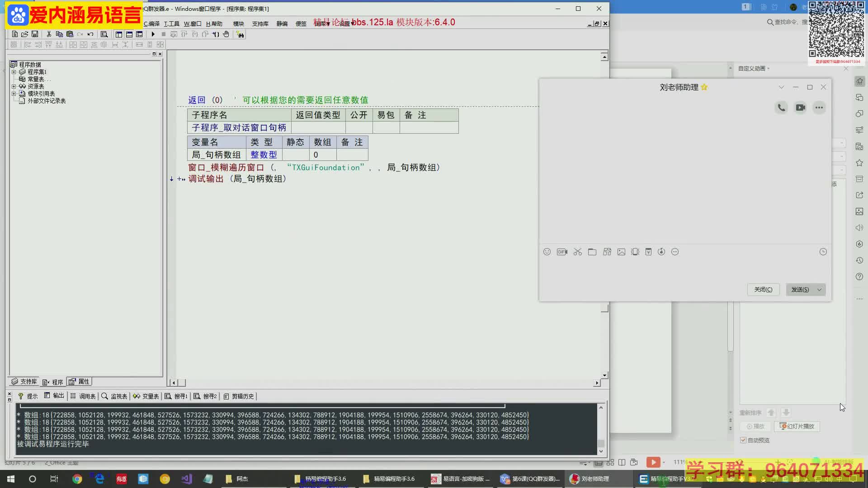Expand the 程序集1 tree node
This screenshot has height=488, width=868.
point(14,72)
